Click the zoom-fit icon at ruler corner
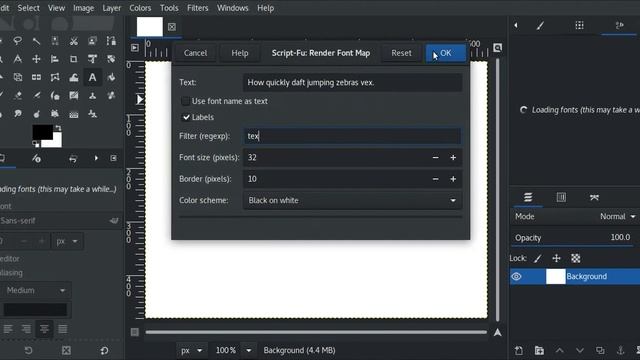The image size is (640, 360). tap(497, 48)
